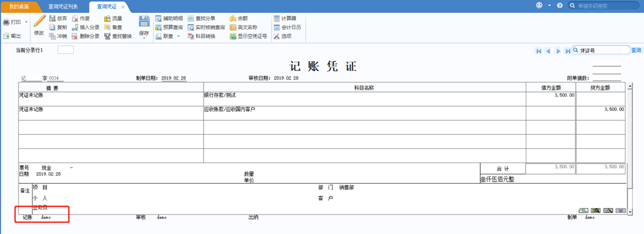Open the 余额 balance view

tap(238, 18)
